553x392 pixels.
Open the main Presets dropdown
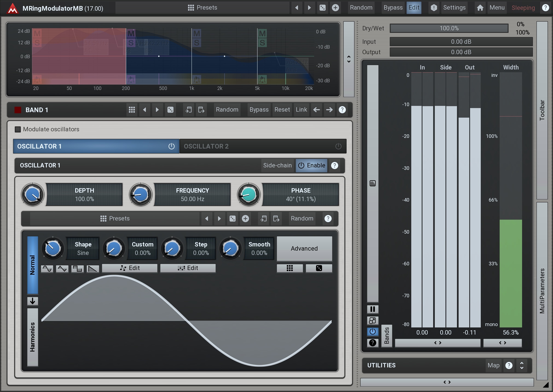coord(202,8)
